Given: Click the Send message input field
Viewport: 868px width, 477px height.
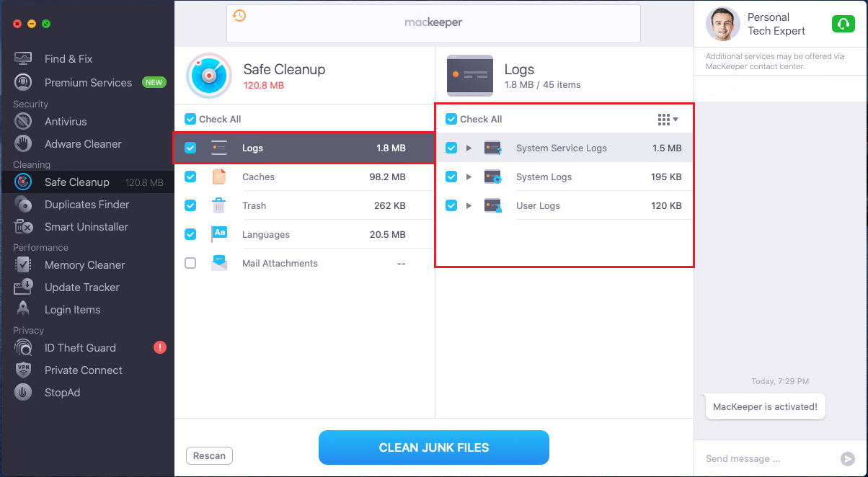Looking at the screenshot, I should pyautogui.click(x=768, y=458).
